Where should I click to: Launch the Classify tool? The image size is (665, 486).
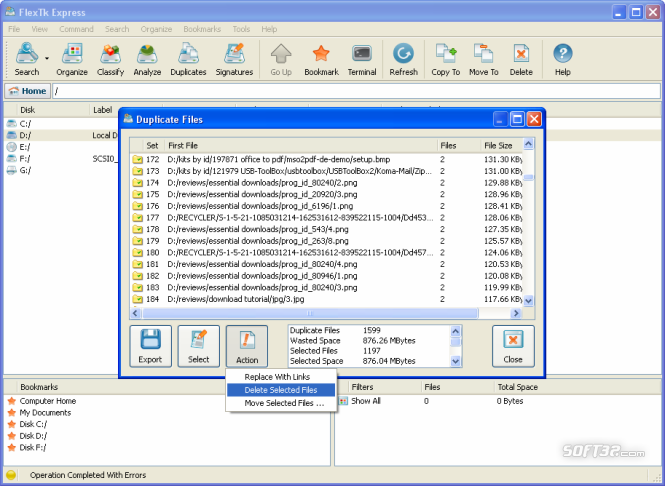(110, 59)
